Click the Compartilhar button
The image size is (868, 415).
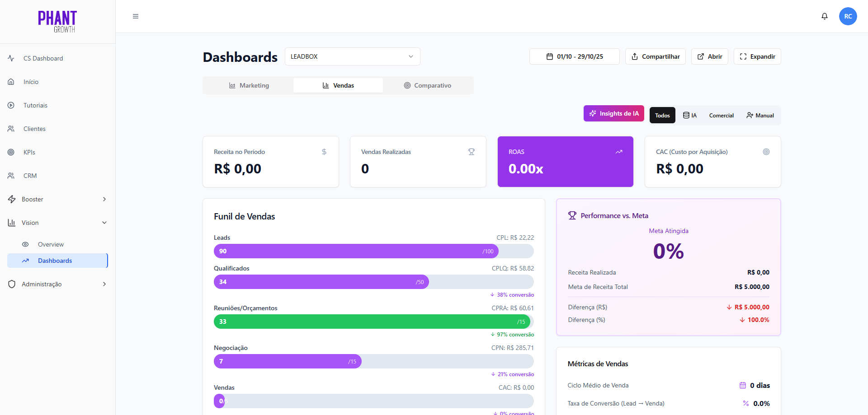pyautogui.click(x=655, y=56)
